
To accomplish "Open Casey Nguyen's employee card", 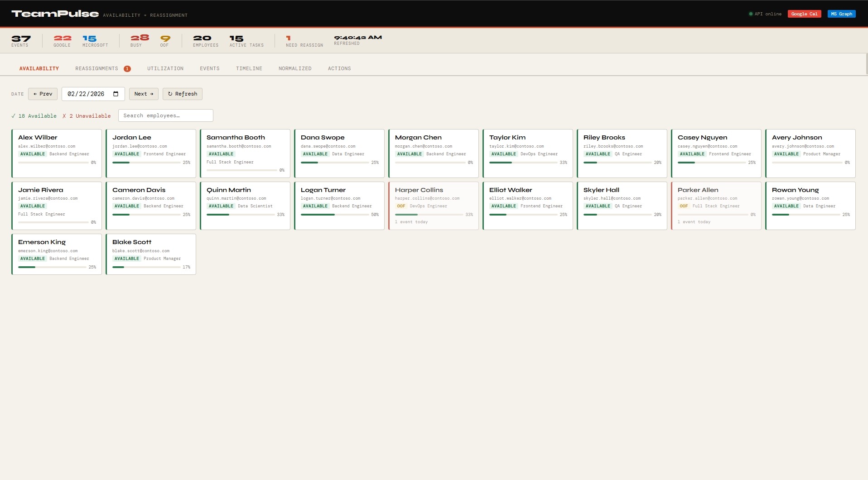I will [716, 154].
